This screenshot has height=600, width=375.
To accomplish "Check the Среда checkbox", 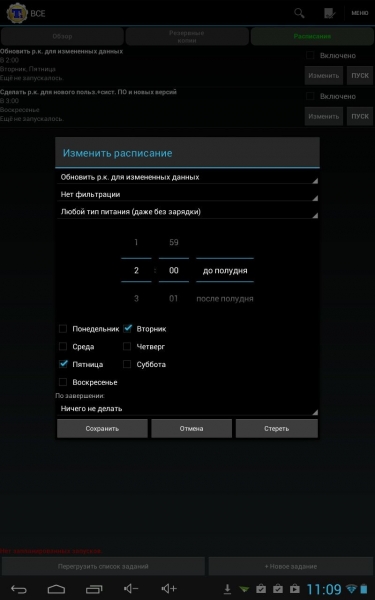I will pos(63,347).
